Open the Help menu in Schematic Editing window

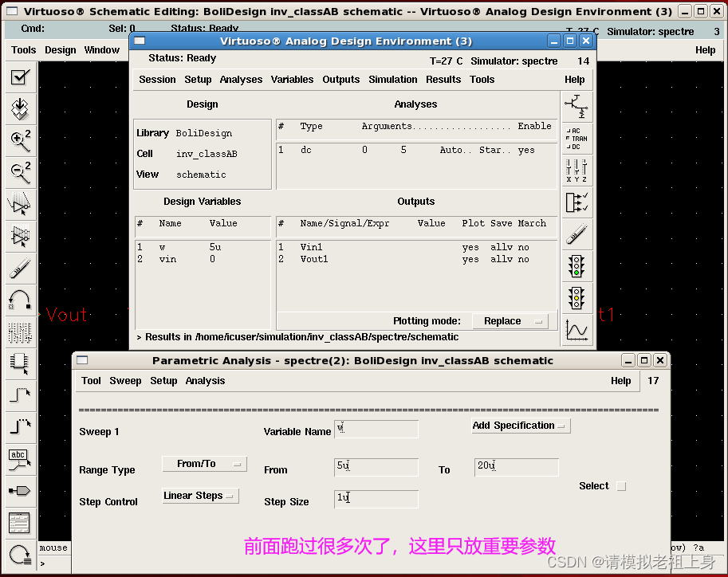705,49
